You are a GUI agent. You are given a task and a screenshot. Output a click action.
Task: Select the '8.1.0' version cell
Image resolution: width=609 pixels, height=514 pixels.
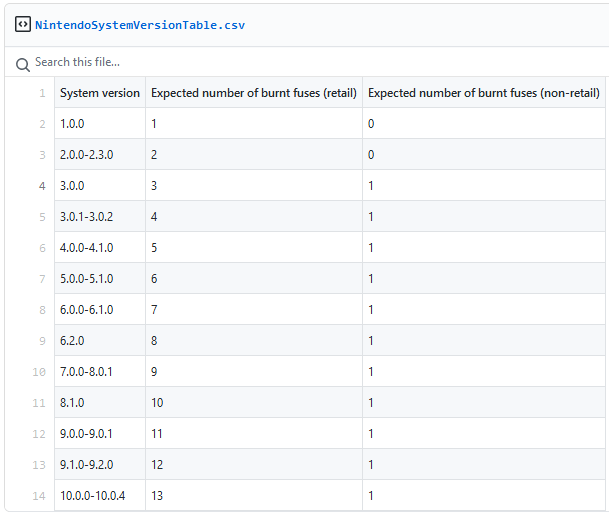pyautogui.click(x=100, y=402)
